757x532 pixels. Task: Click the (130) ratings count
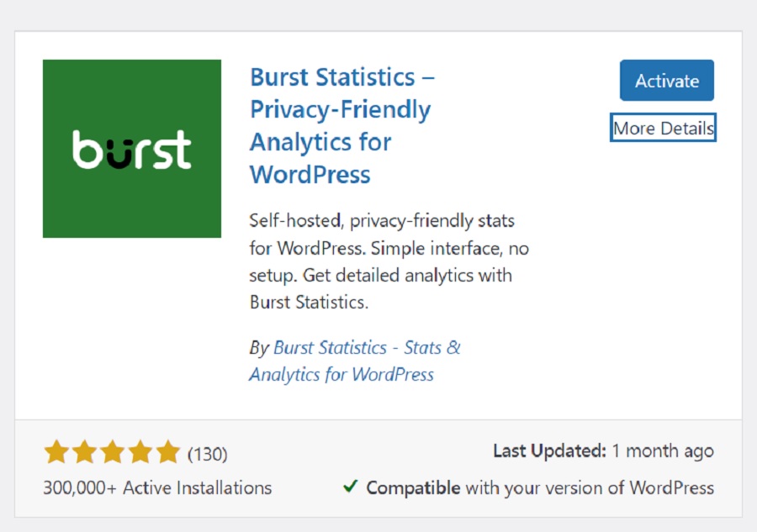208,452
